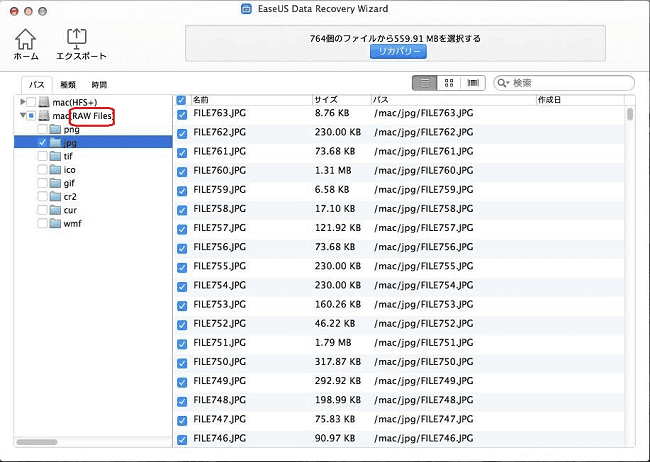Screen dimensions: 650x462
Task: Toggle the select-all checkbox in header
Action: pos(181,100)
